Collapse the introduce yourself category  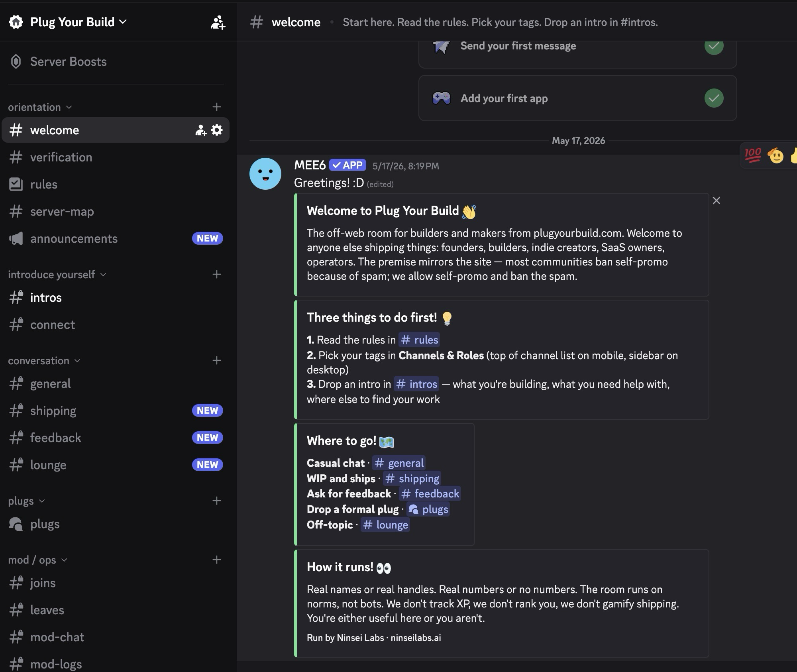point(57,275)
